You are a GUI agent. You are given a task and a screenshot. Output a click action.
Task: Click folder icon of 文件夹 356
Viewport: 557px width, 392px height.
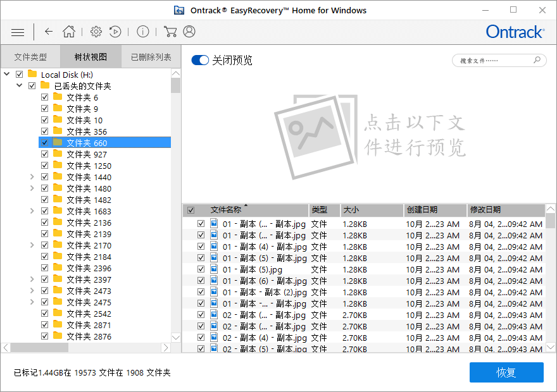58,130
